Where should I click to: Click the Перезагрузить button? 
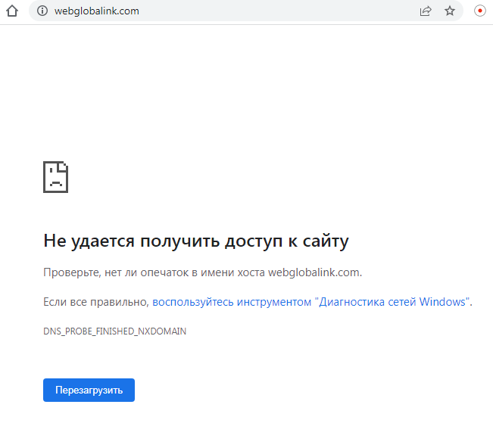coord(89,390)
